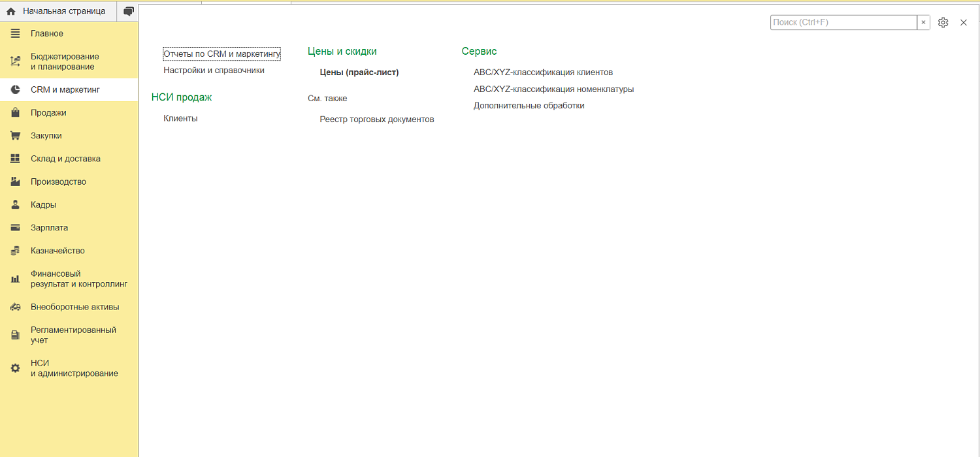This screenshot has width=980, height=457.
Task: Open Склад и доставка via its sidebar icon
Action: click(14, 158)
